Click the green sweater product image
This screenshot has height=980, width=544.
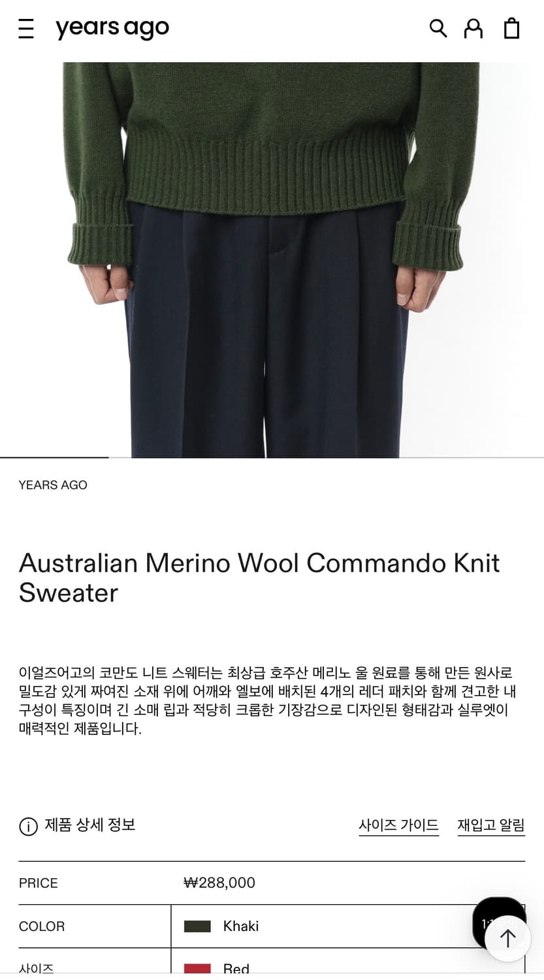click(272, 260)
